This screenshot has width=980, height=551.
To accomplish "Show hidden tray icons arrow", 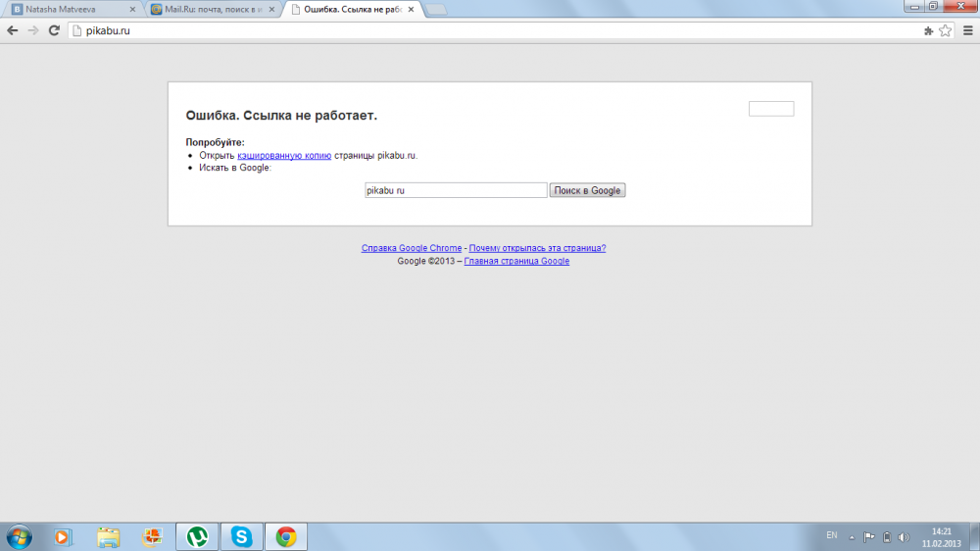I will pos(852,537).
